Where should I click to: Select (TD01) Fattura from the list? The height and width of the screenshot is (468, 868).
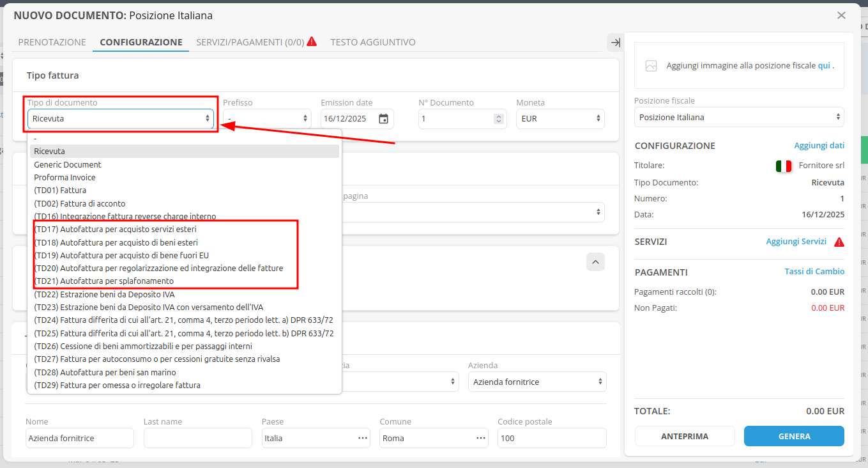[60, 191]
